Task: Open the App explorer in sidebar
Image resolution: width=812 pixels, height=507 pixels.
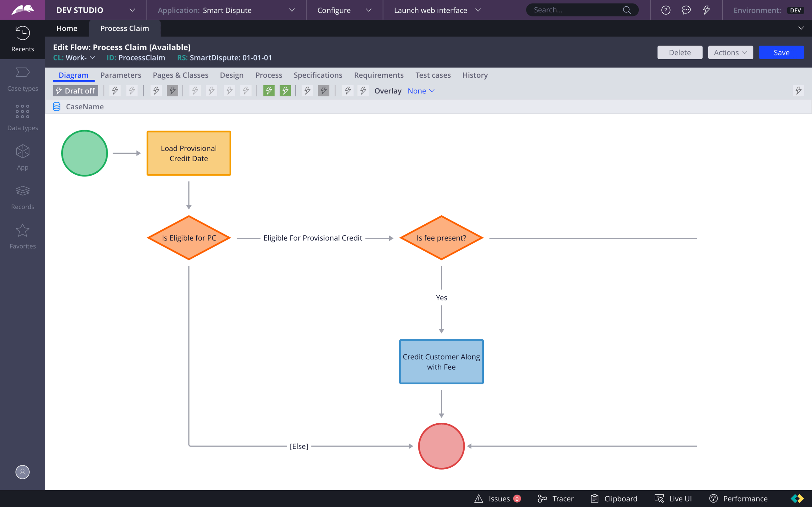Action: [22, 156]
